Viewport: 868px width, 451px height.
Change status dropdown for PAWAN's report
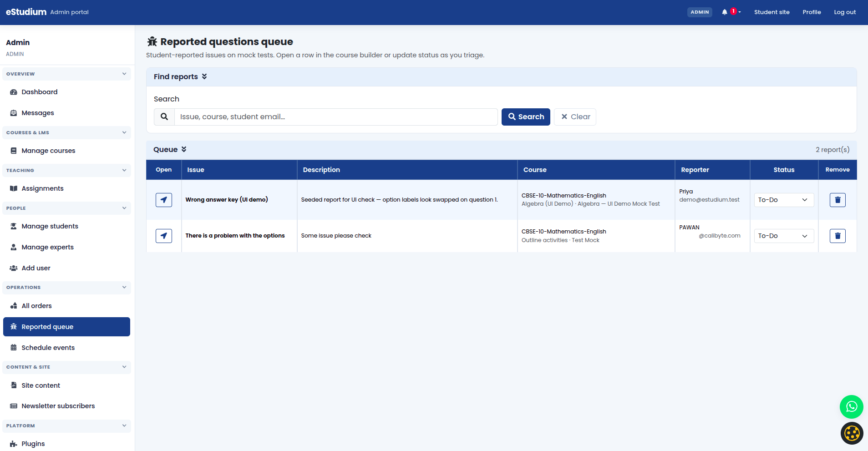point(784,236)
